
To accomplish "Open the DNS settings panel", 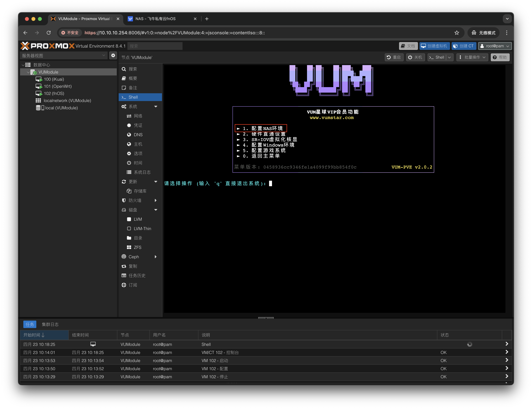I will [138, 135].
